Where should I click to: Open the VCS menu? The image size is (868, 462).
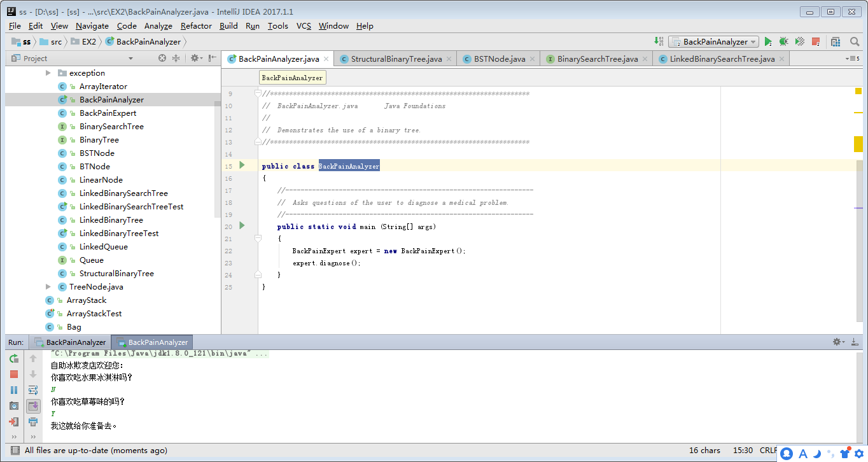304,26
